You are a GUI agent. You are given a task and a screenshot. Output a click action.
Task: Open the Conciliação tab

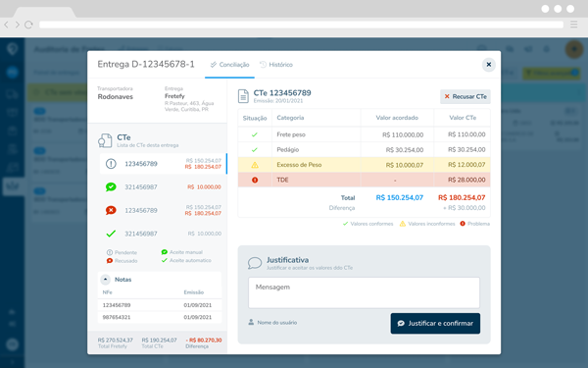(229, 65)
